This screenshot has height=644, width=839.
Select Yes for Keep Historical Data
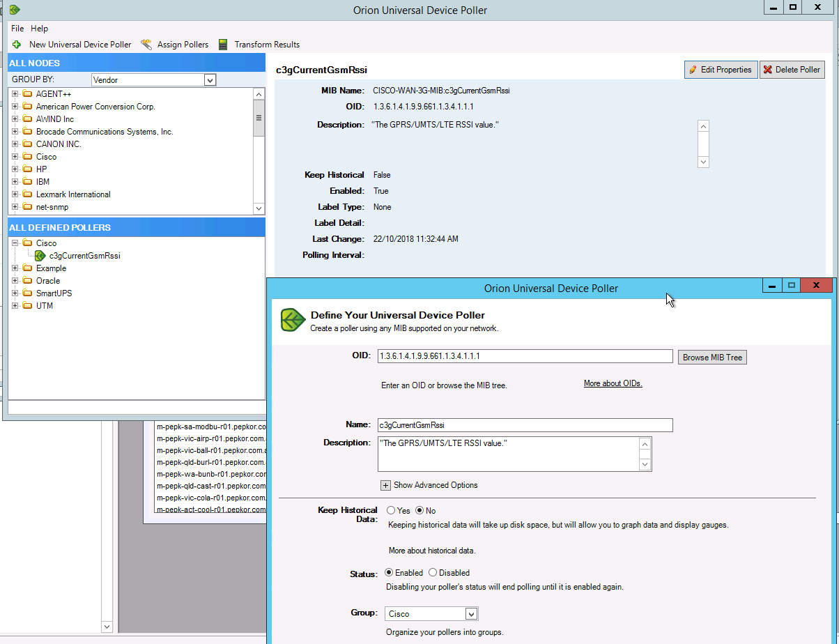[x=391, y=511]
